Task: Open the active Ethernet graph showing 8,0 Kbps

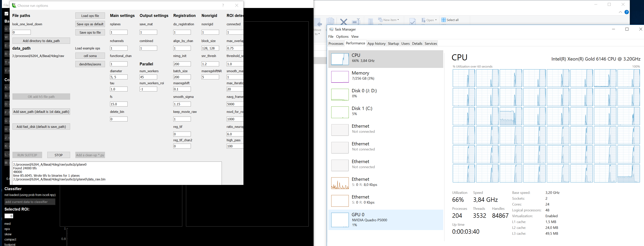Action: [340, 183]
